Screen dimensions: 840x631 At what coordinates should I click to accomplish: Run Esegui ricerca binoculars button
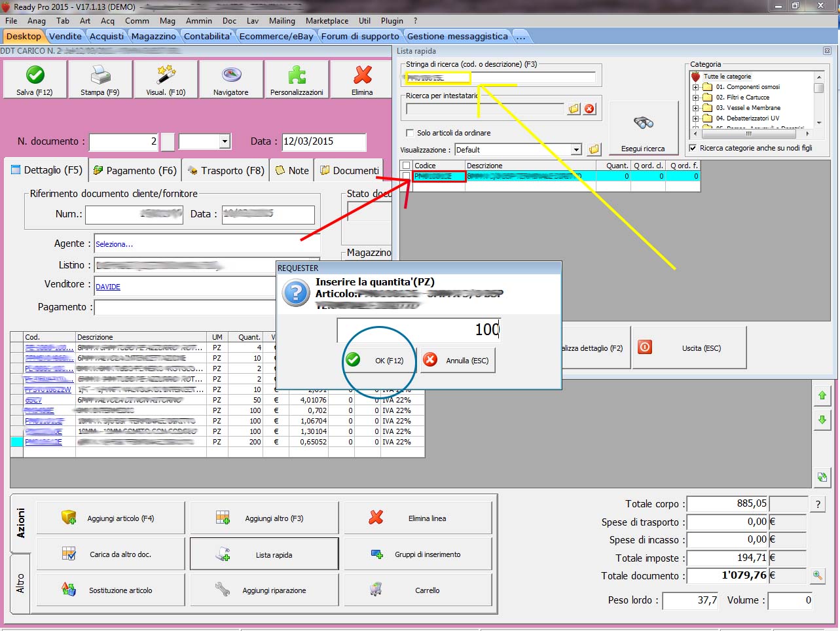(643, 128)
